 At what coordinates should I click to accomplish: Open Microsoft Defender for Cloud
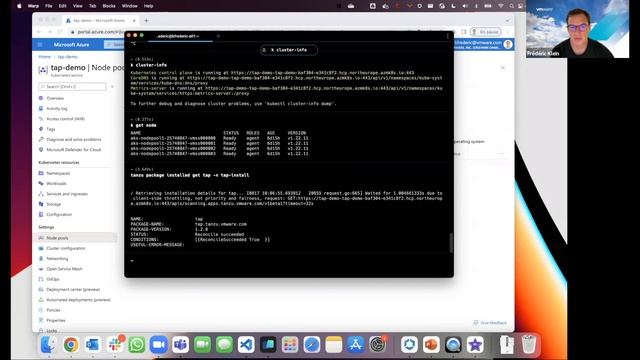73,150
